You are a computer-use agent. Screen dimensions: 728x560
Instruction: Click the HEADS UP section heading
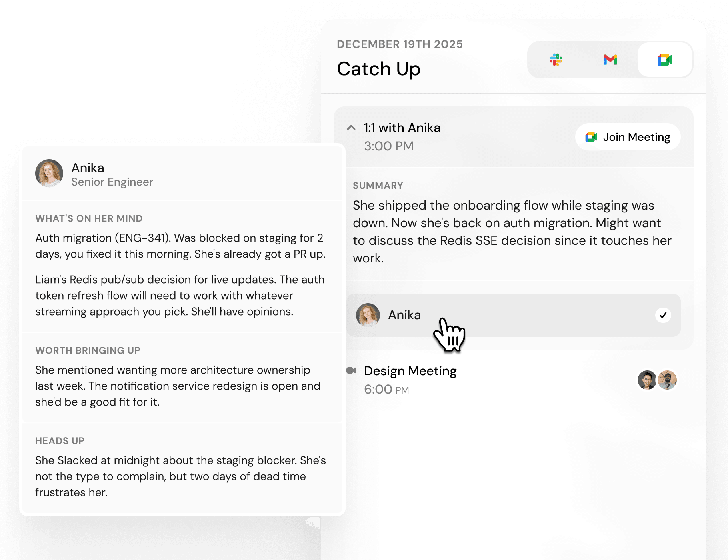click(x=60, y=441)
